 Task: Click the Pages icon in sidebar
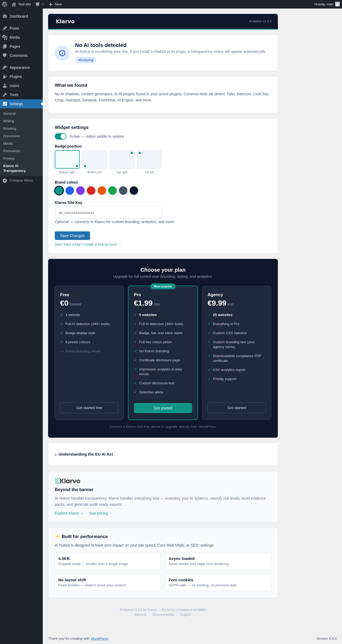click(5, 46)
